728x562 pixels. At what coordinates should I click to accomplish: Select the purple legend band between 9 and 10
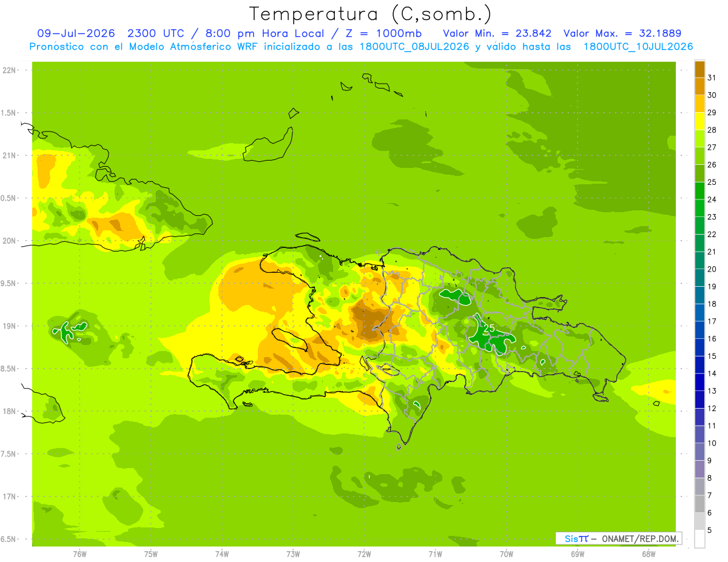coord(699,452)
